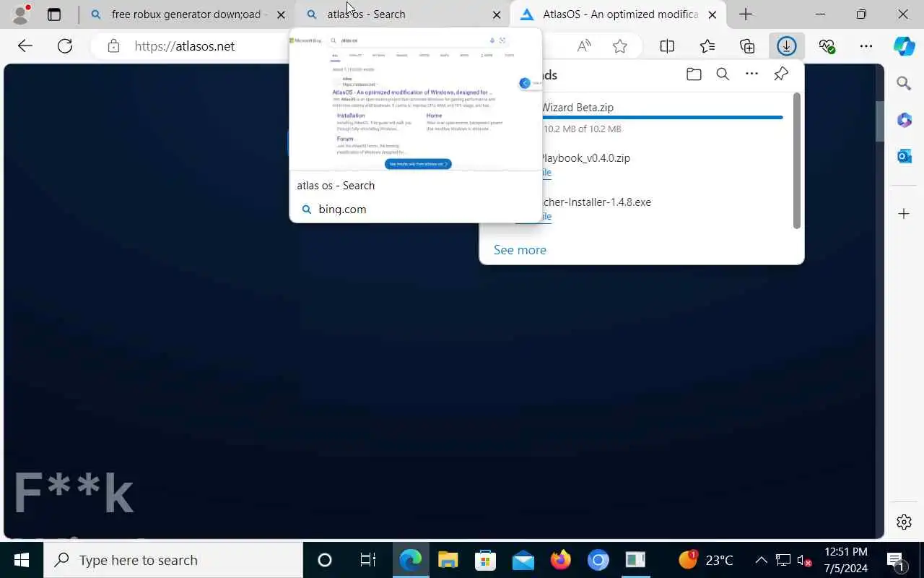Screen dimensions: 924x578
Task: Click the Wizard Beta.zip progress bar
Action: click(663, 117)
